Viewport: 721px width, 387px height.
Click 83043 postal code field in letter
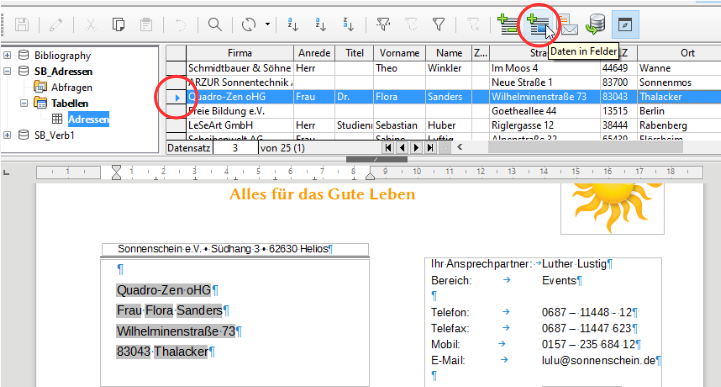133,352
